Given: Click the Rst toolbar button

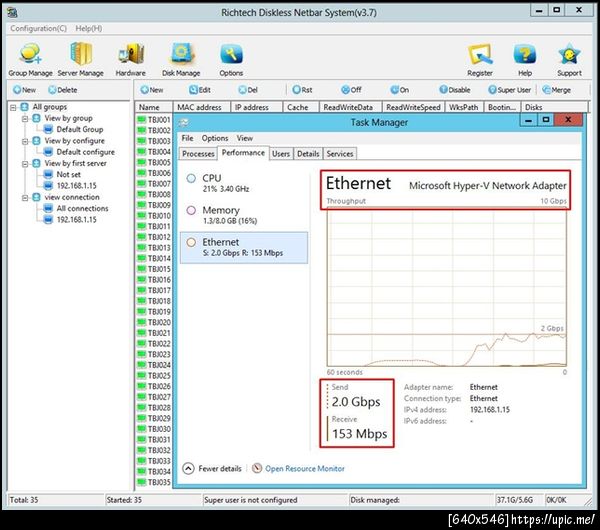Looking at the screenshot, I should point(302,90).
